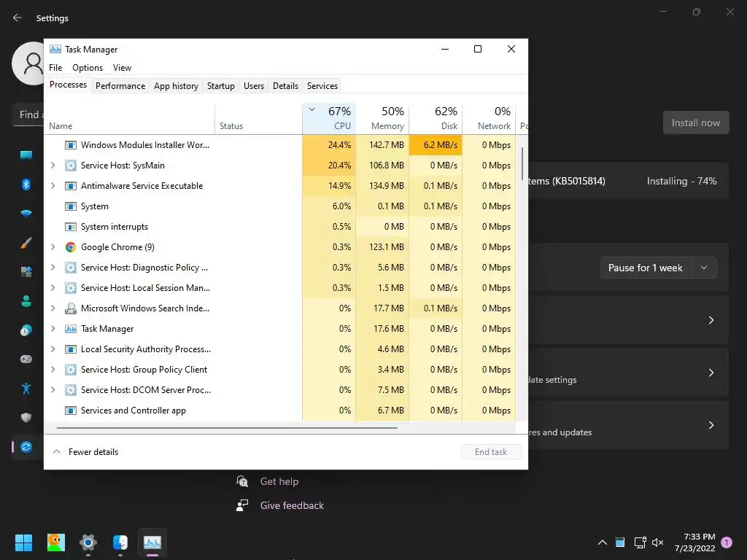Click the muted volume tray icon
This screenshot has height=560, width=747.
(x=657, y=542)
